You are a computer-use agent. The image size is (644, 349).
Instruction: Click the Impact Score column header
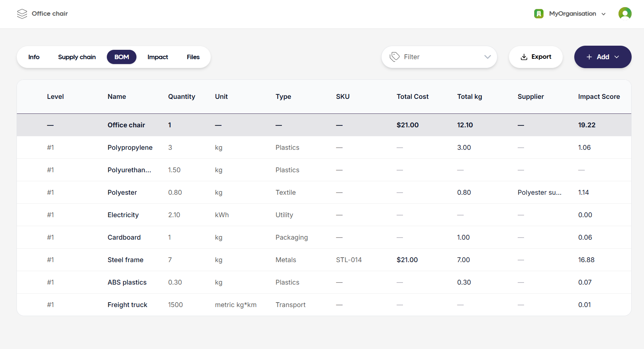pos(599,97)
